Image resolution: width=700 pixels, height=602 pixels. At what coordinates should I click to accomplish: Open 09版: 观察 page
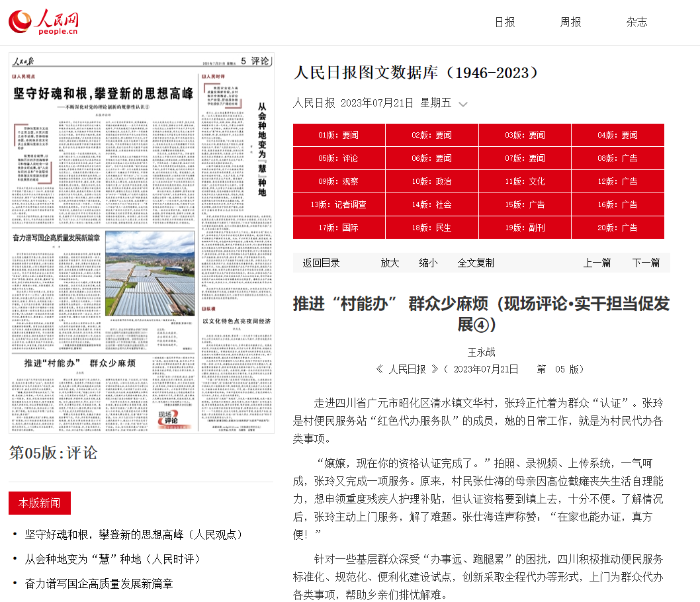tap(339, 182)
